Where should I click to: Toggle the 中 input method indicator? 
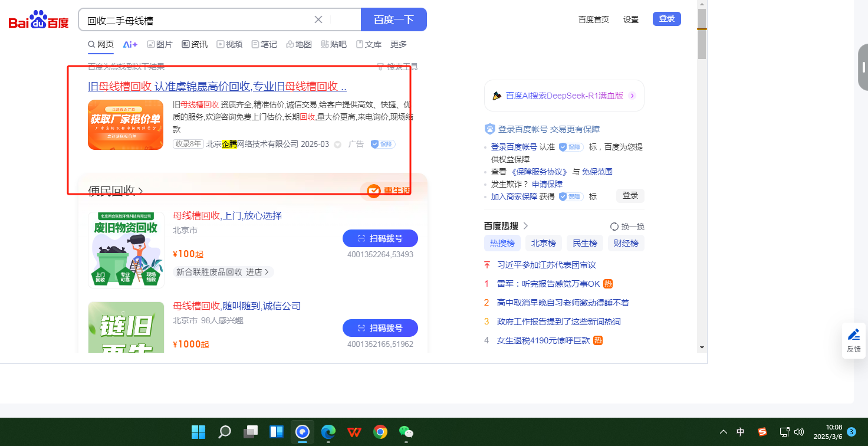[x=740, y=432]
